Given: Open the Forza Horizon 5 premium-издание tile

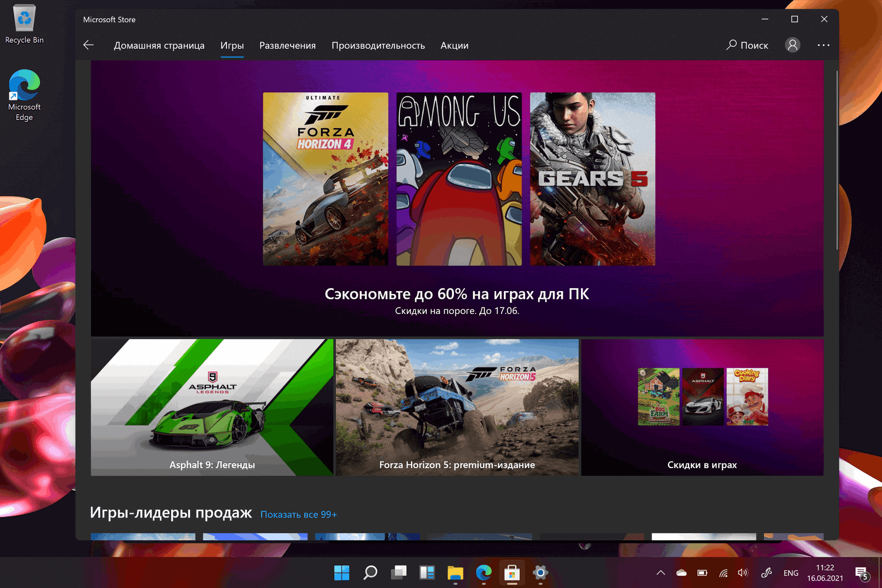Looking at the screenshot, I should click(x=457, y=407).
